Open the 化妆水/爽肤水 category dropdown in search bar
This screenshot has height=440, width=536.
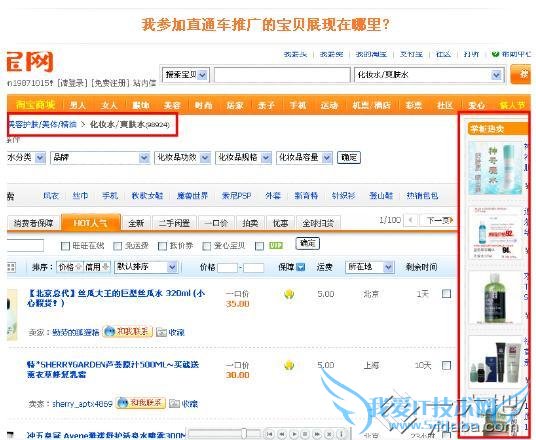click(x=430, y=75)
